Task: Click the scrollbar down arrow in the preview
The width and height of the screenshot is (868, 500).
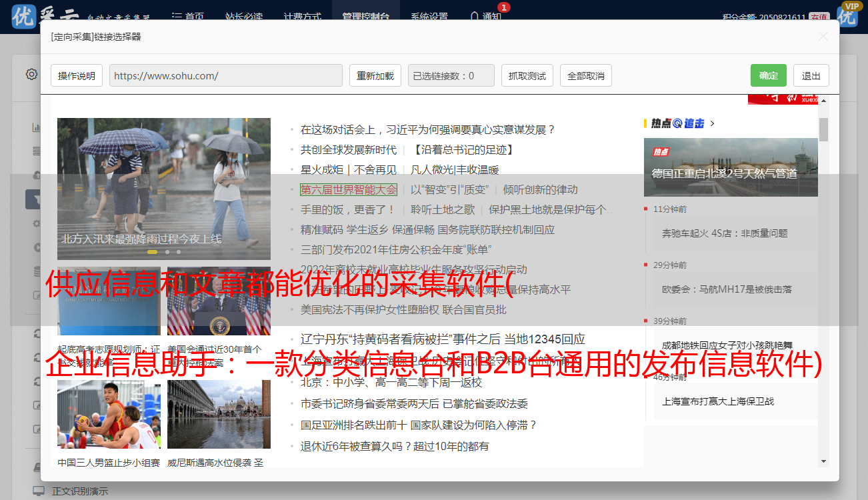Action: click(823, 461)
